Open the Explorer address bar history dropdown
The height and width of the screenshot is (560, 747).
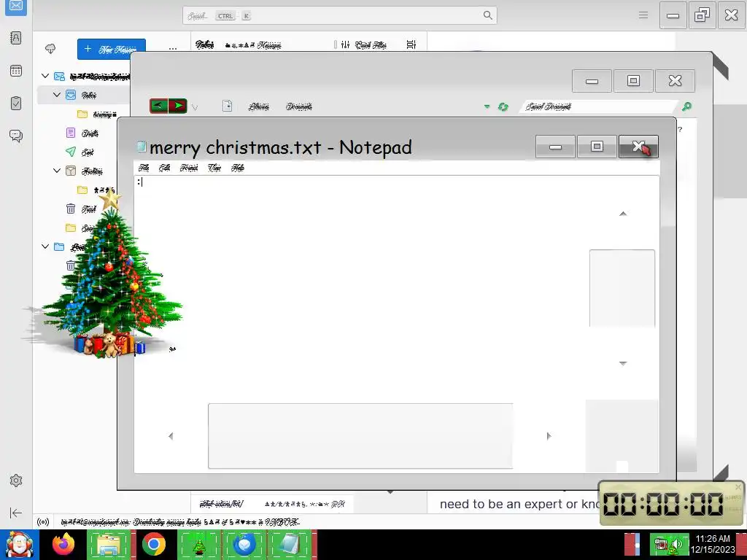click(487, 106)
